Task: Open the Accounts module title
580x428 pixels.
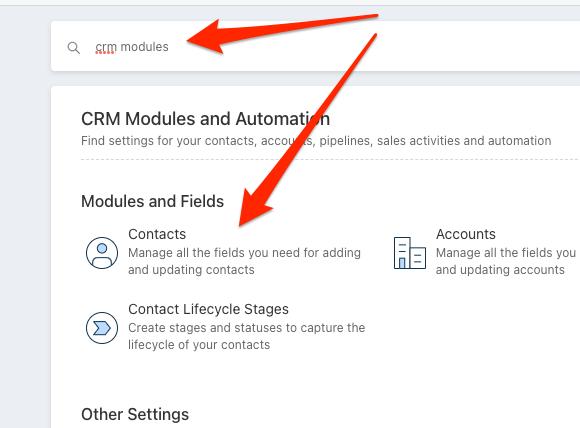Action: 466,234
